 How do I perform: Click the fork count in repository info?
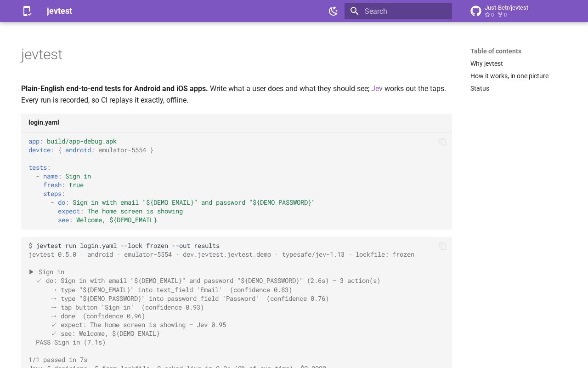point(502,15)
